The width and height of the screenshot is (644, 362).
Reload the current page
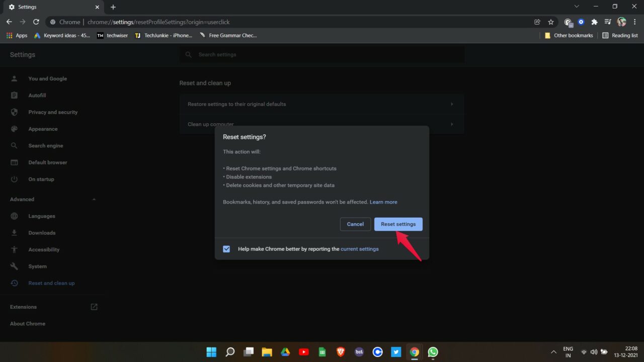[36, 22]
